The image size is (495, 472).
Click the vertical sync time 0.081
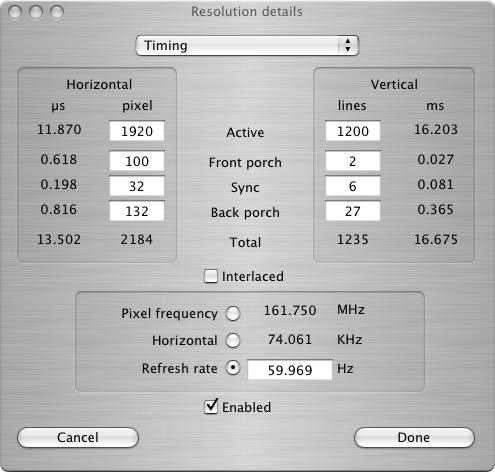pyautogui.click(x=436, y=184)
